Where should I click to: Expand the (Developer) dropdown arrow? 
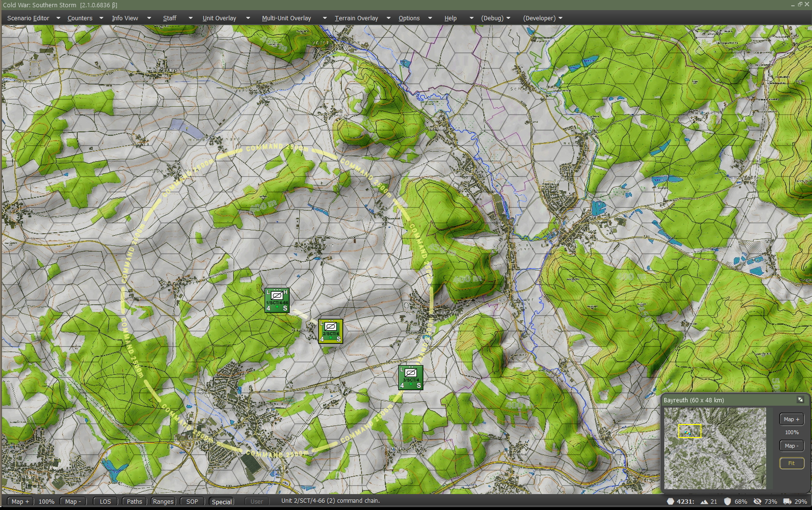(x=560, y=18)
